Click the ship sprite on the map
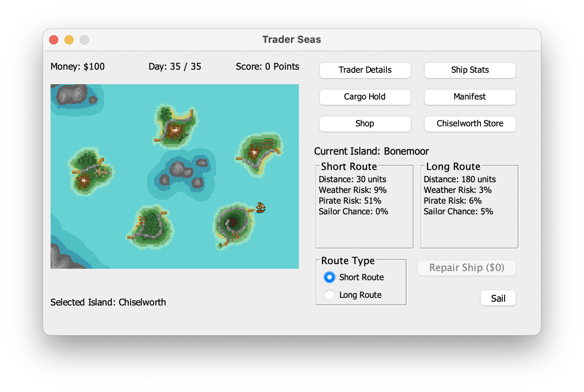The image size is (584, 392). point(262,208)
